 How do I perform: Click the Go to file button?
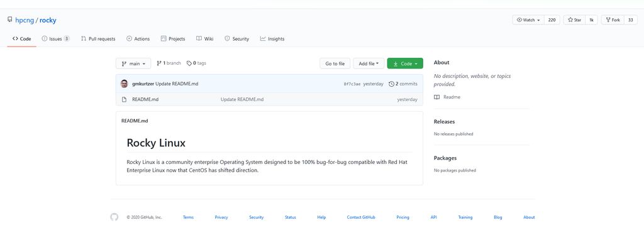[x=335, y=63]
